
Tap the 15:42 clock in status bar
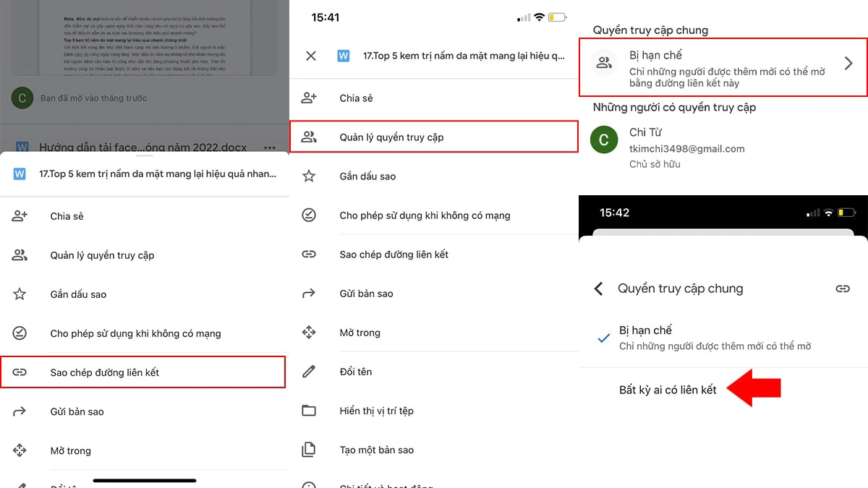[615, 213]
